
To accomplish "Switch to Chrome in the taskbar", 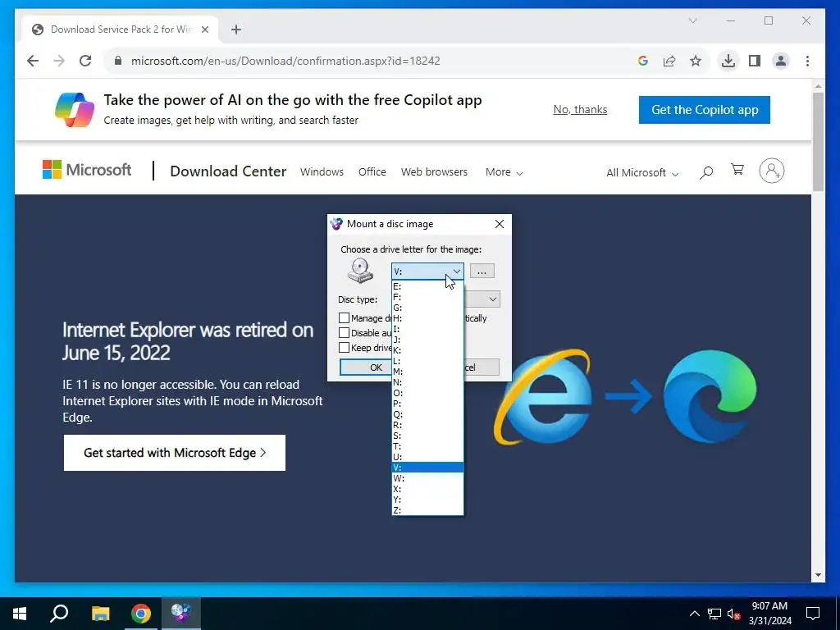I will coord(141,613).
